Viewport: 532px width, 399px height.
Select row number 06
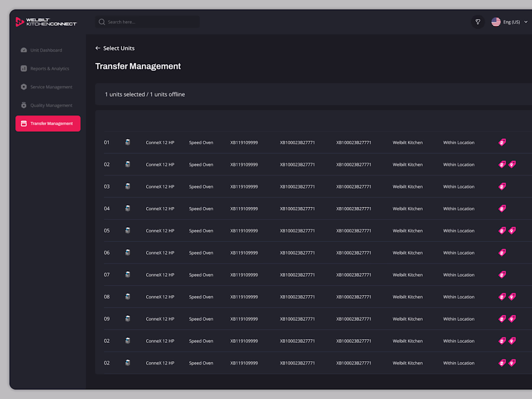coord(106,253)
